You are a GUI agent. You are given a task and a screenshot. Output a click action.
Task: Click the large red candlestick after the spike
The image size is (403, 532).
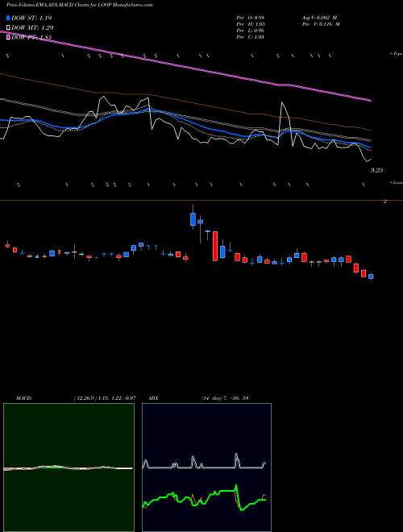coord(215,246)
